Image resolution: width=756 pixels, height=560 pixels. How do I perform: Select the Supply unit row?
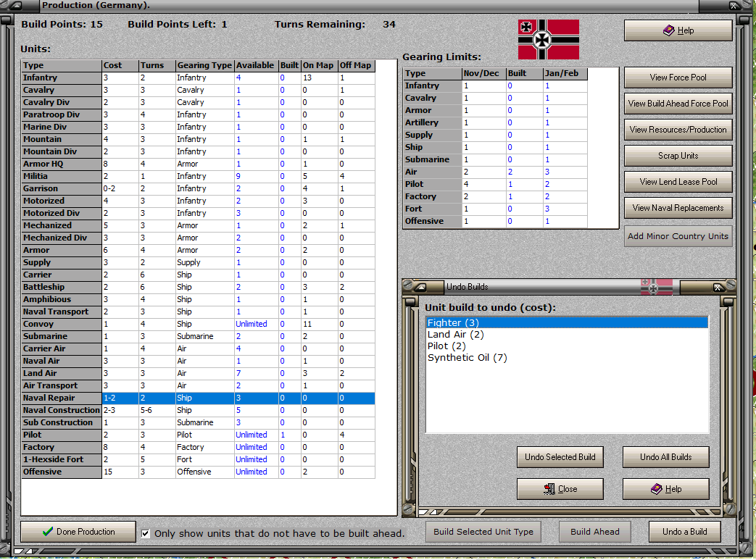[198, 263]
